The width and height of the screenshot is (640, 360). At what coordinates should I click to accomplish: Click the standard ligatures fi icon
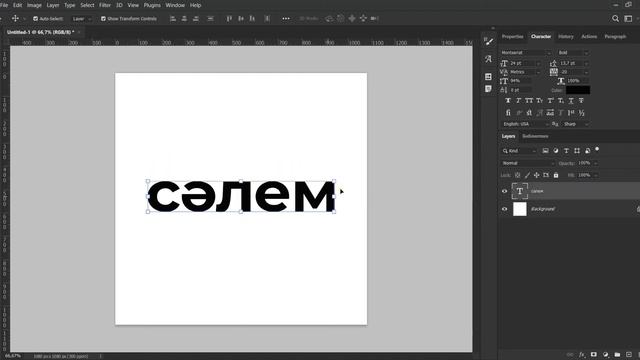[508, 113]
